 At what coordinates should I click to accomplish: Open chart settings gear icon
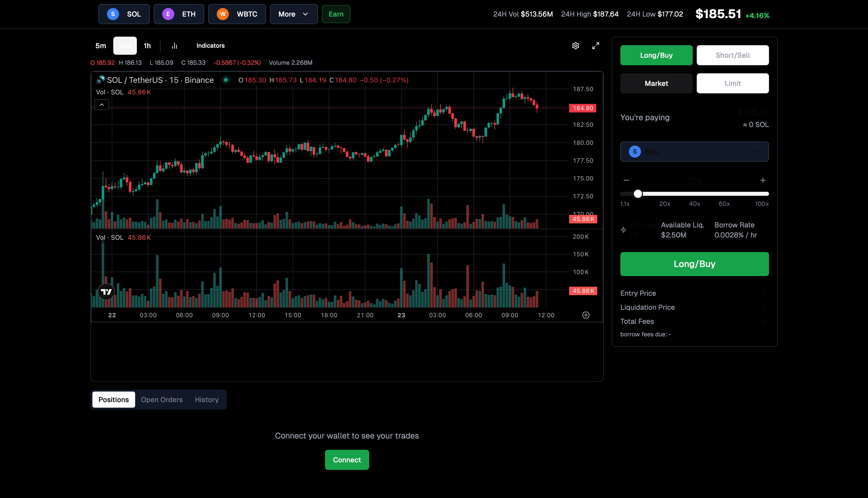point(575,45)
